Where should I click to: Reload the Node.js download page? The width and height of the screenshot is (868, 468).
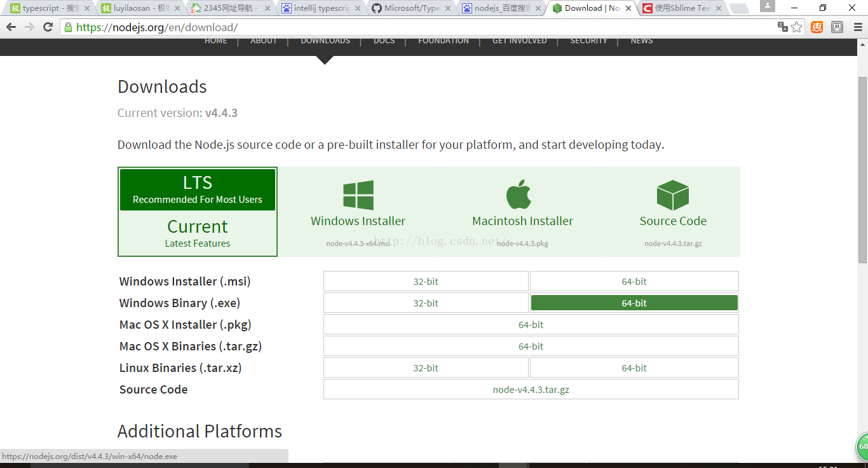[48, 27]
